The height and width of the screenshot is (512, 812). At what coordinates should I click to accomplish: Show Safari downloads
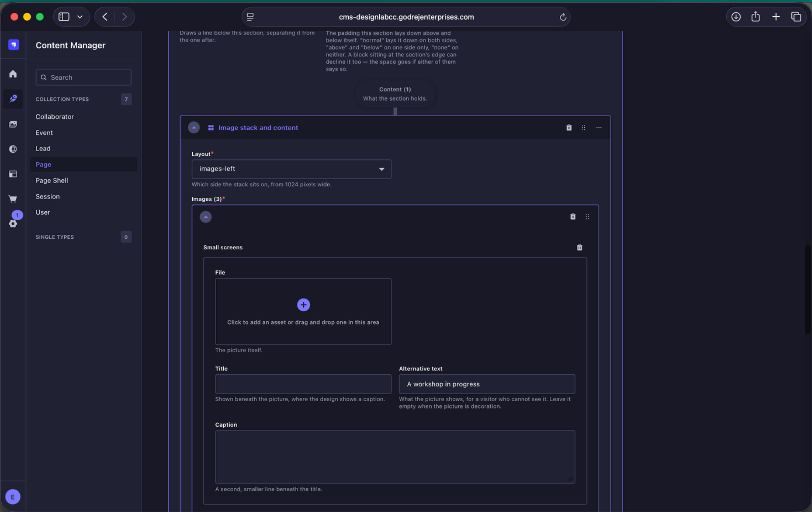[736, 17]
